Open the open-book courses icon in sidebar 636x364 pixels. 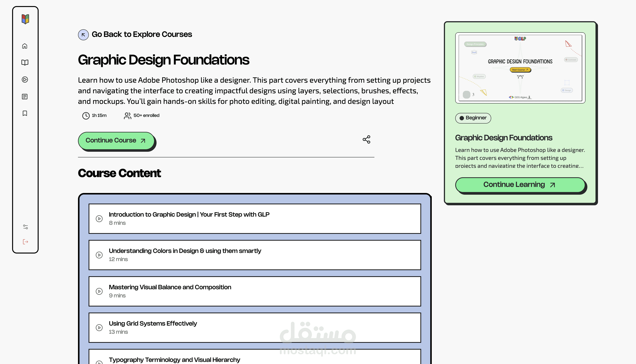(x=25, y=62)
